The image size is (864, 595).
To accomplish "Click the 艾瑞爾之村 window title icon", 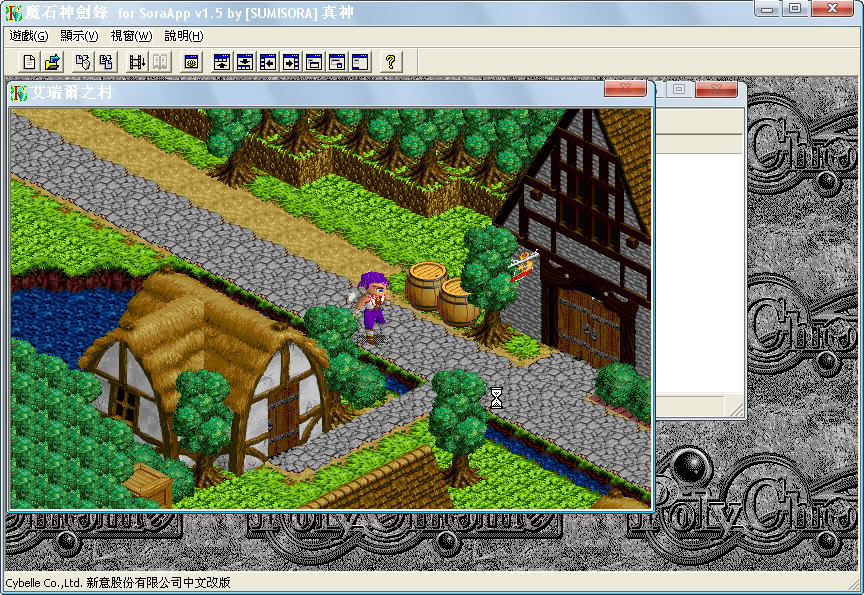I will coord(19,93).
